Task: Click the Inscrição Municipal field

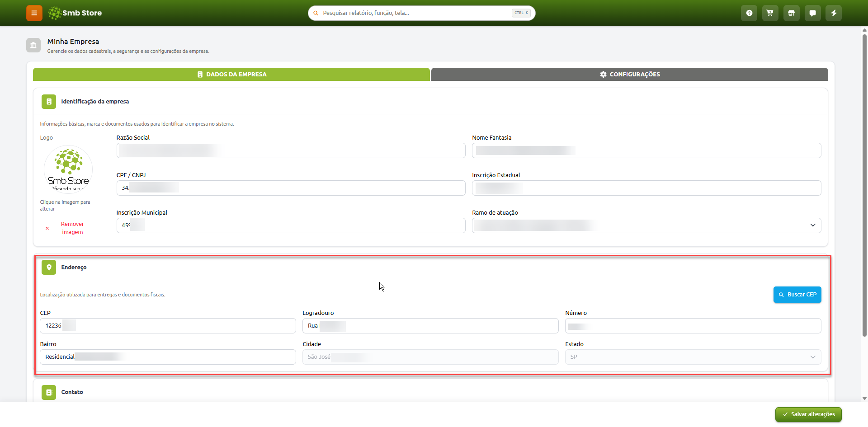Action: click(x=291, y=225)
